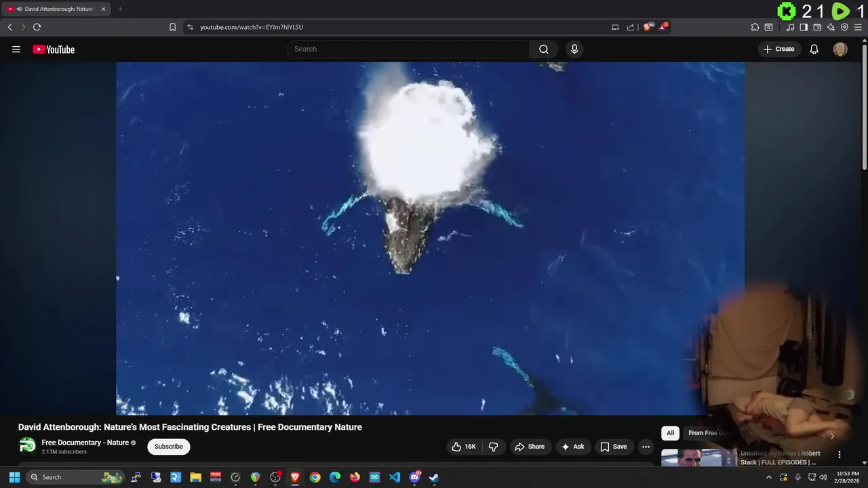Open the clock showing 10:53 PM
Viewport: 868px width, 488px height.
(848, 477)
